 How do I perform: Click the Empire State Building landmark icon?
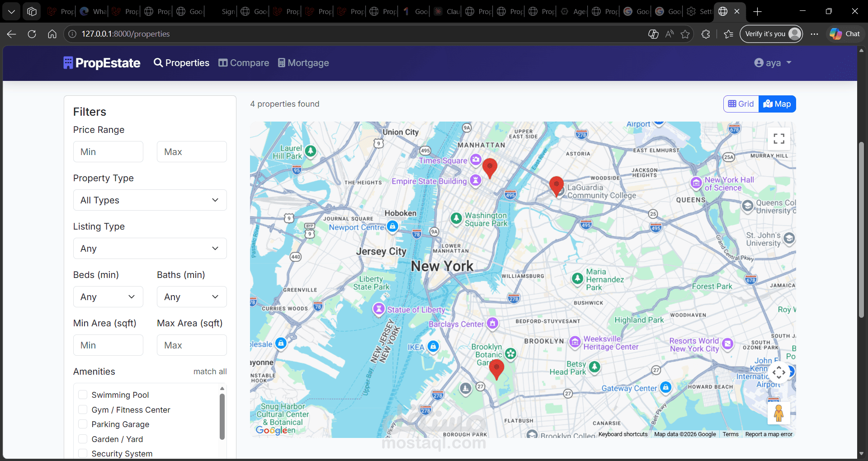coord(476,180)
